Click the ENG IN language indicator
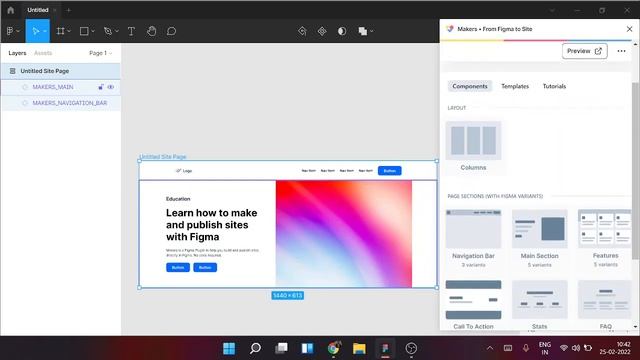Screen dimensions: 640x360 coord(545,348)
